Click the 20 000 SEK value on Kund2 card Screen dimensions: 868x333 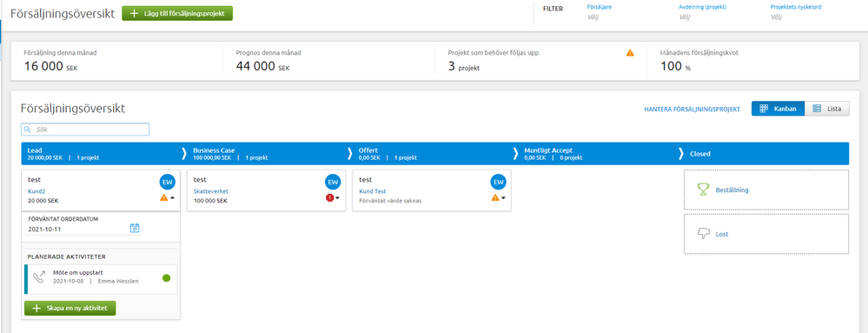pyautogui.click(x=43, y=201)
